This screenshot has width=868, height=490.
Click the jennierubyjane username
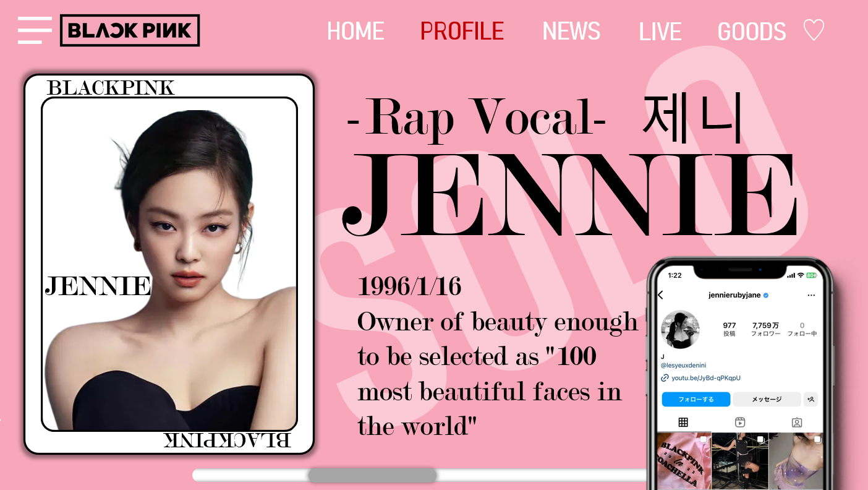point(734,296)
